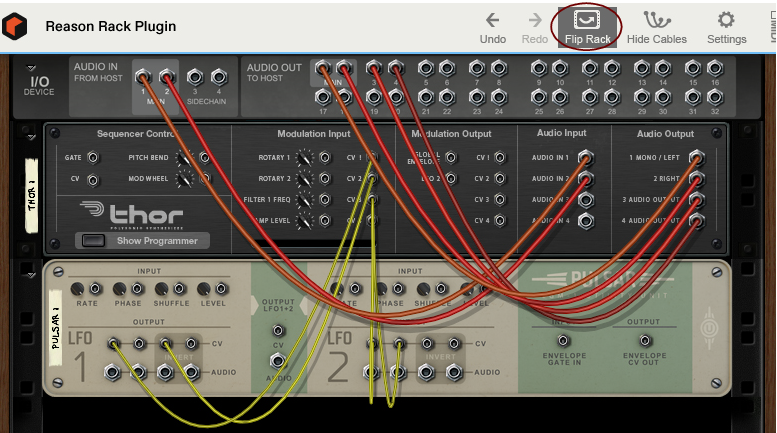
Task: Click the Reason logo icon
Action: [x=14, y=26]
